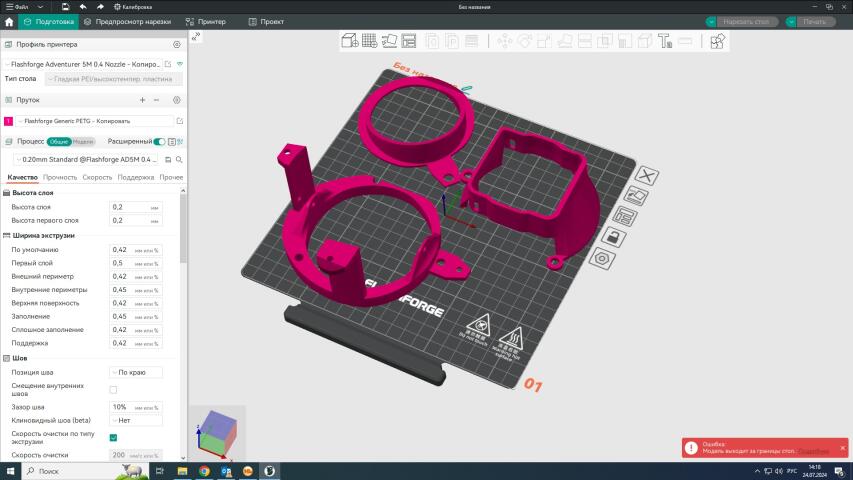The image size is (853, 480).
Task: Switch to the Предпросмотр нарезки tab
Action: (x=128, y=22)
